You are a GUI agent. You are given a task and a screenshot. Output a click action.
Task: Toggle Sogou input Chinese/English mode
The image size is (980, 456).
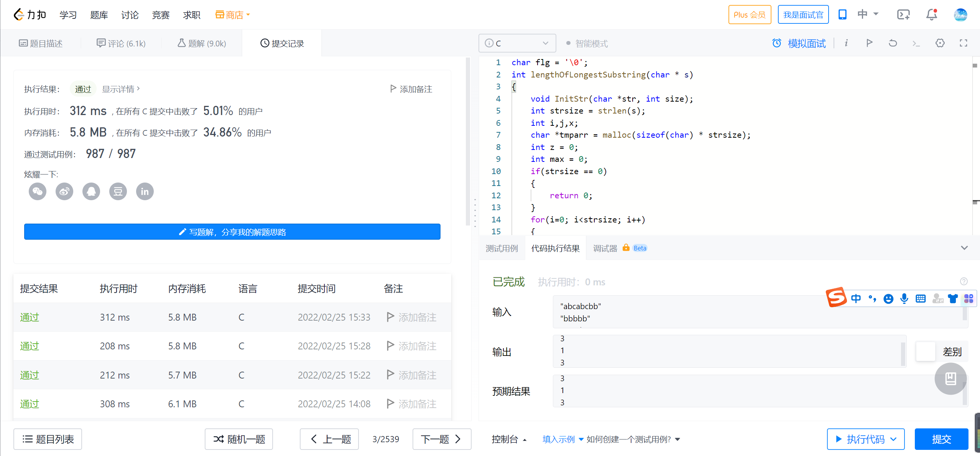[856, 298]
